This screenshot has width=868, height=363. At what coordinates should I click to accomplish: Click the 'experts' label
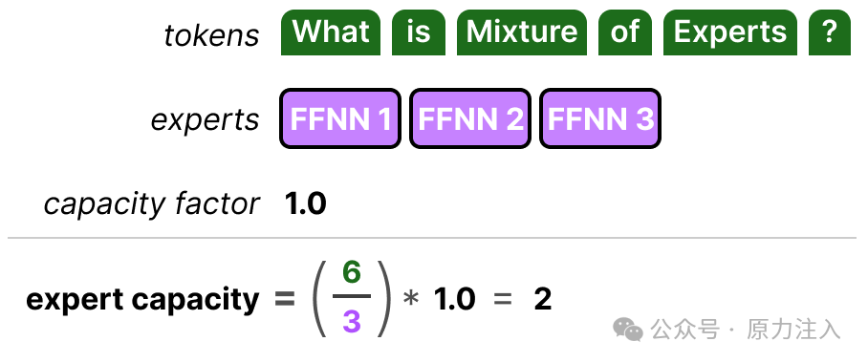(x=206, y=120)
